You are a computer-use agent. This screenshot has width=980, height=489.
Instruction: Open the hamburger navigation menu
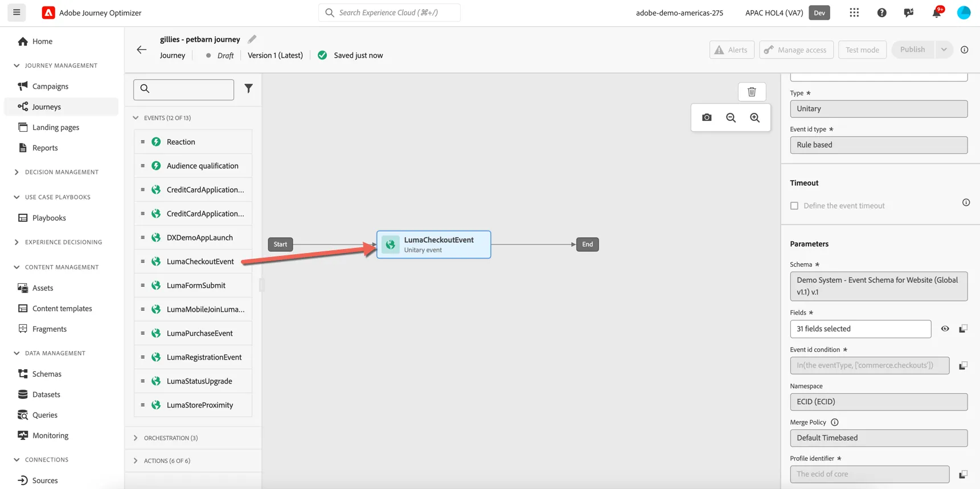(x=17, y=12)
